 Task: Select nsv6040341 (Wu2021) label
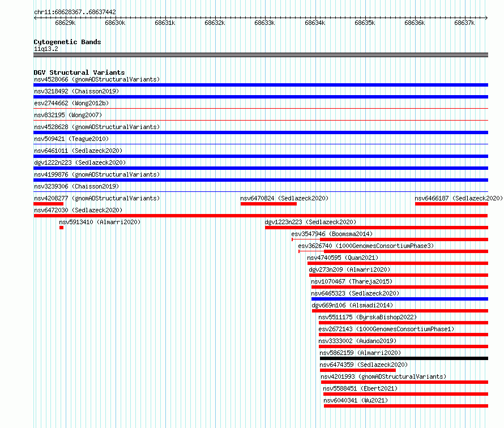click(x=356, y=400)
